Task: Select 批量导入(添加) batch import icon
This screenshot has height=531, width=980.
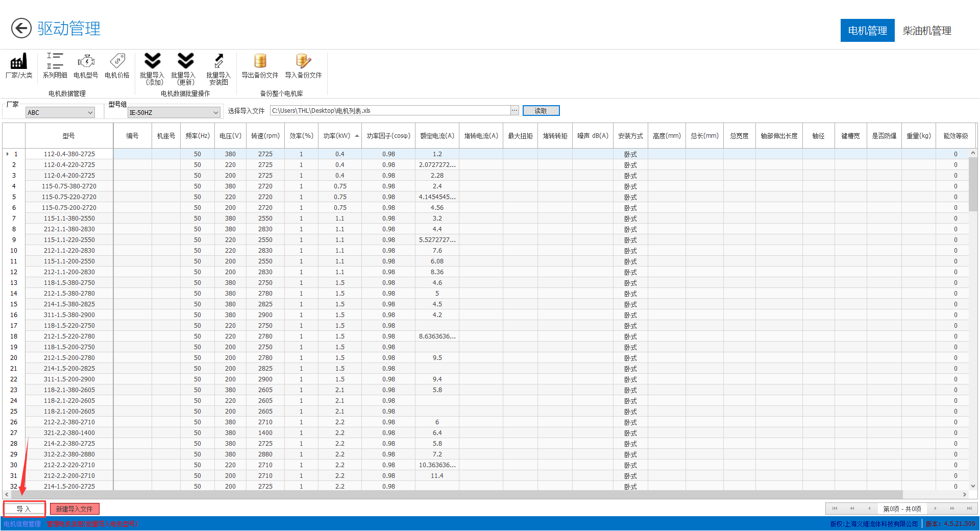Action: tap(152, 68)
